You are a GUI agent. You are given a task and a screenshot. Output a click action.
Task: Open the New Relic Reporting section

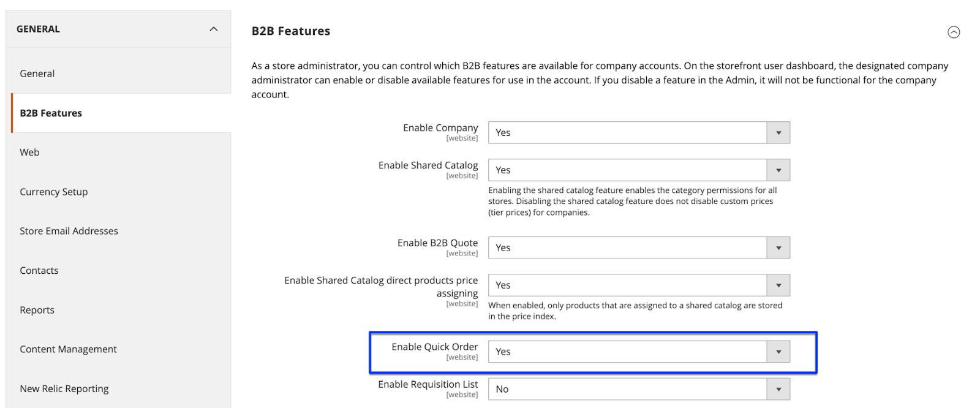[x=64, y=388]
